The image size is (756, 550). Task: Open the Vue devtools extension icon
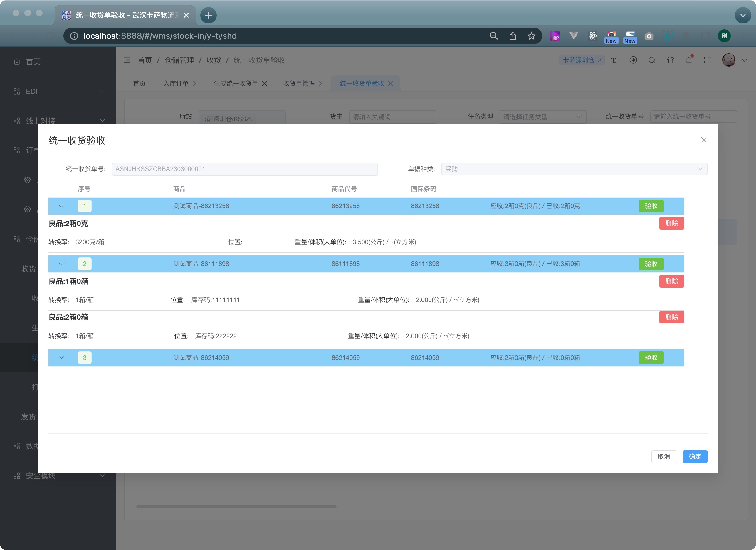pos(574,36)
